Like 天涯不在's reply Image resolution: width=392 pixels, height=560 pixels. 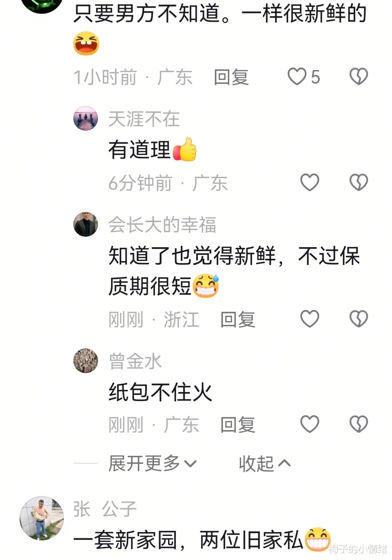pyautogui.click(x=310, y=182)
